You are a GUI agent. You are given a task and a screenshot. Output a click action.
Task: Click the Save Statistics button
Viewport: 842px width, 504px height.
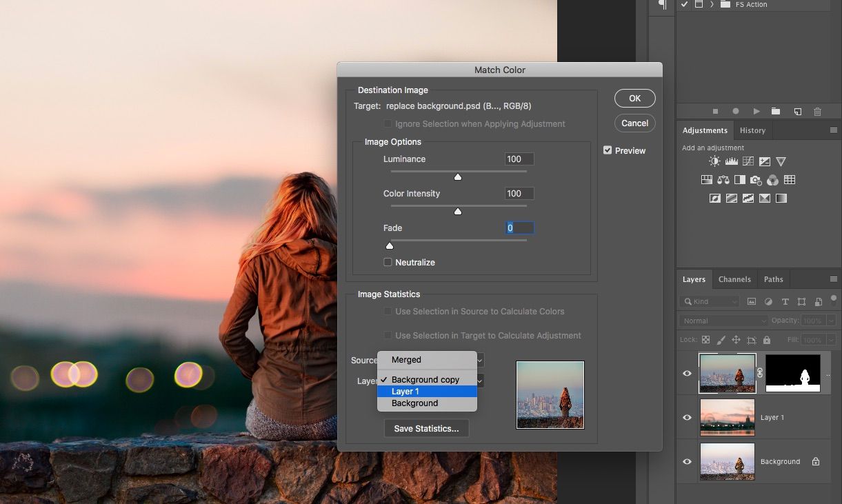(426, 428)
